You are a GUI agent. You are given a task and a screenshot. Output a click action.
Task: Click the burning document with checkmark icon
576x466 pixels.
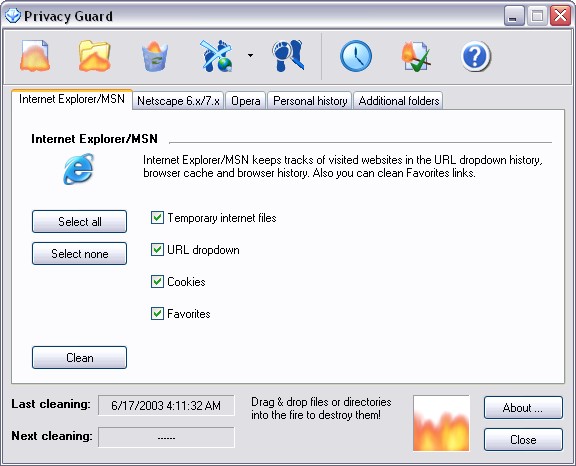(x=416, y=56)
